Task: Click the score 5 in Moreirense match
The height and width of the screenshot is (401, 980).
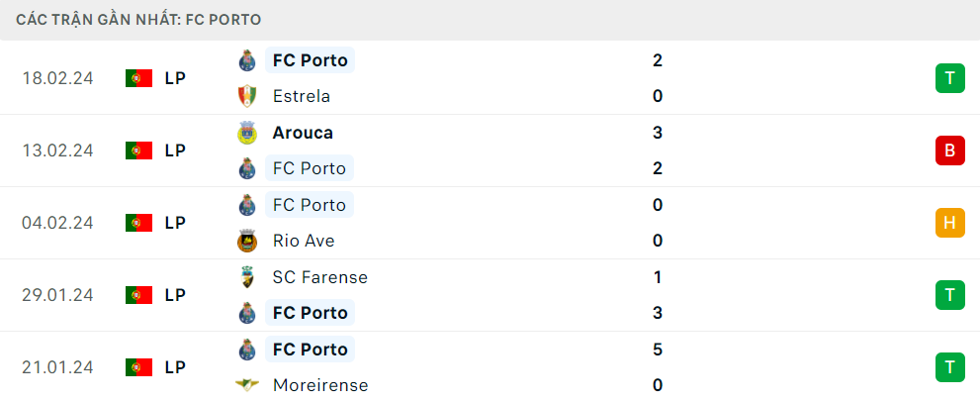Action: (x=657, y=350)
